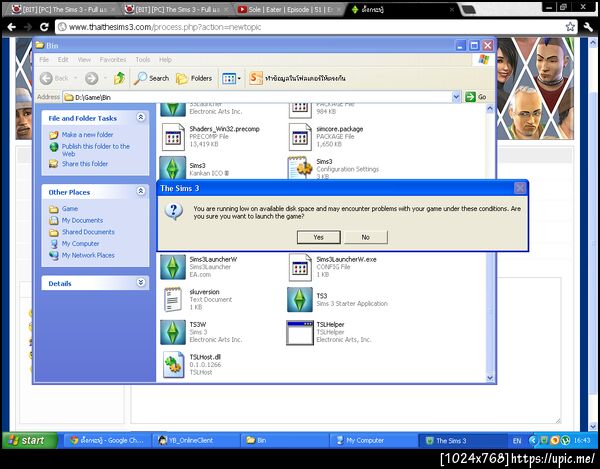600x469 pixels.
Task: Open Shared Documents link
Action: pos(88,232)
